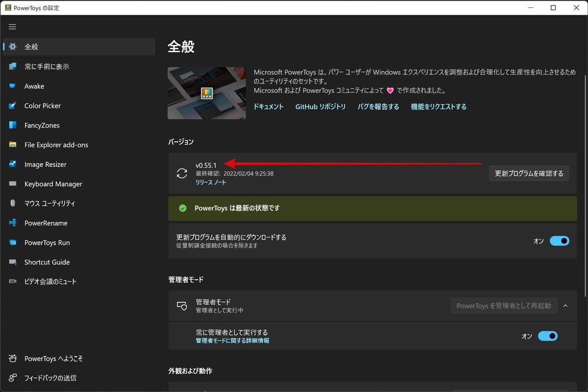Screen dimensions: 588x392
Task: Collapse the 管理者モード section chevron
Action: coord(565,306)
